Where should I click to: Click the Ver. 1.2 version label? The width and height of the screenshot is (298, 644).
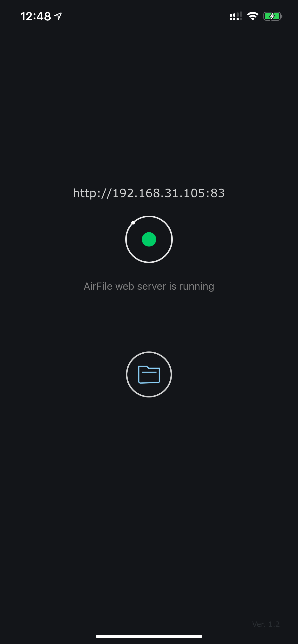266,624
